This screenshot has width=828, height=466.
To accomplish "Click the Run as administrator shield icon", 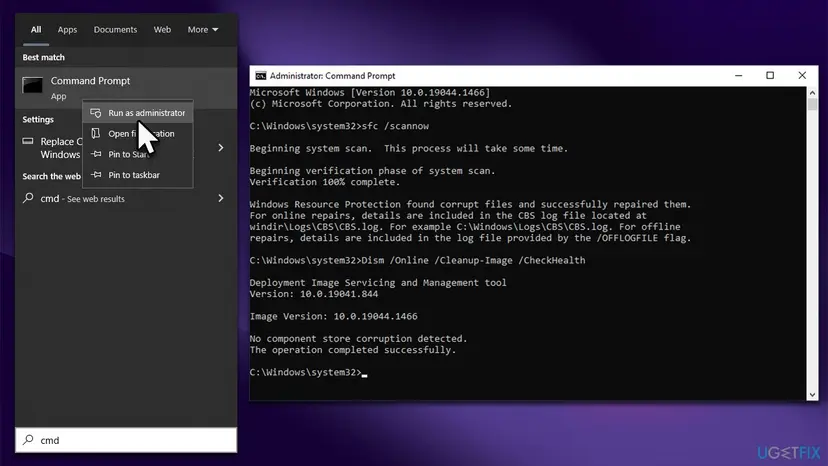I will click(96, 113).
